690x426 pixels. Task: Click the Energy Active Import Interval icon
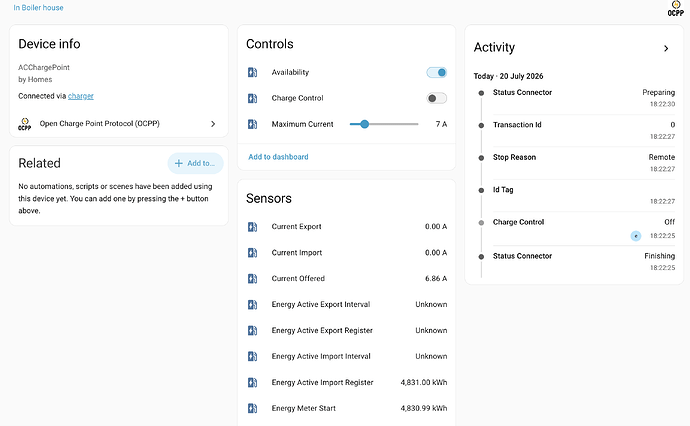252,356
